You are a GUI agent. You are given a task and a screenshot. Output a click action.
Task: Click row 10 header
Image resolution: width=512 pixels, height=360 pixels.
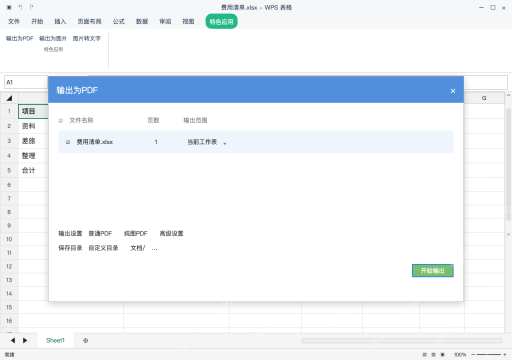point(9,239)
